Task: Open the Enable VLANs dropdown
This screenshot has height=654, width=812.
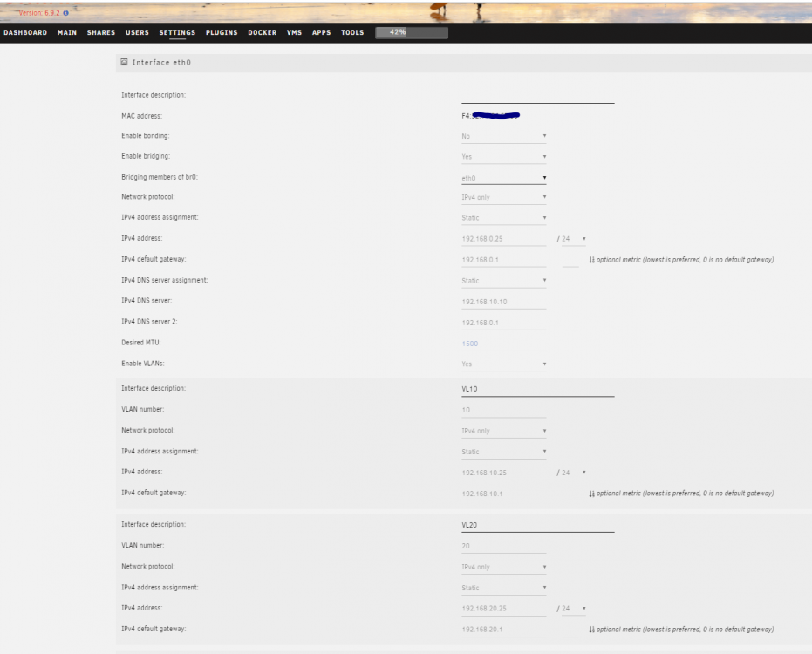Action: tap(504, 364)
